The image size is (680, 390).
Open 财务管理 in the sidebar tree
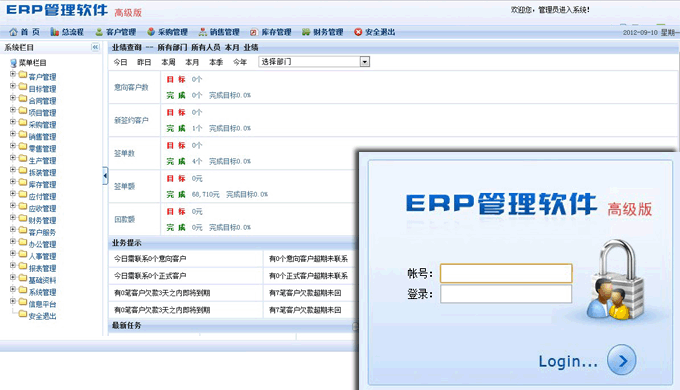(x=42, y=220)
